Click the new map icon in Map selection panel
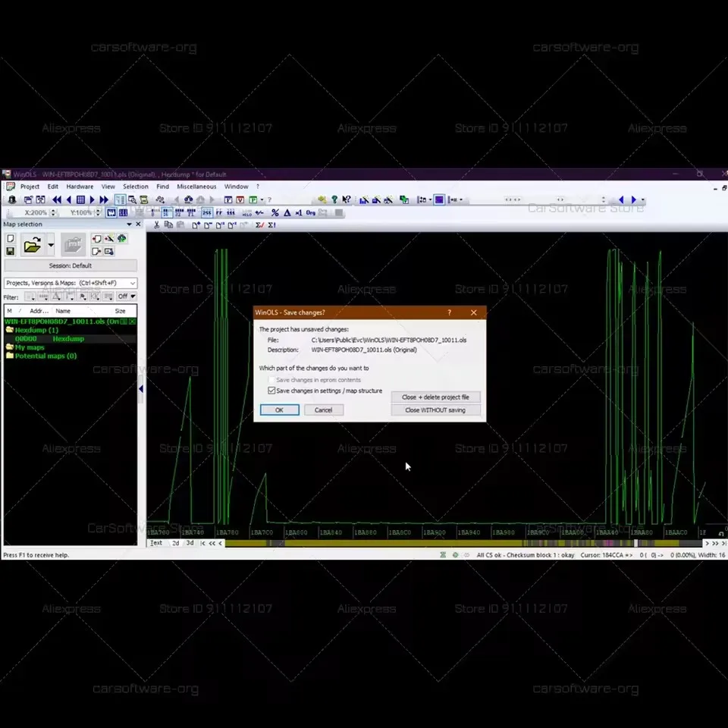728x728 pixels. point(10,237)
